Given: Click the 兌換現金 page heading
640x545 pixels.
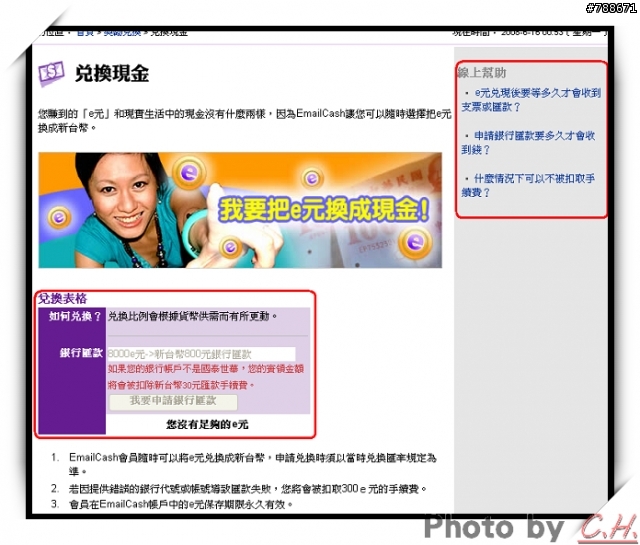Looking at the screenshot, I should click(112, 74).
